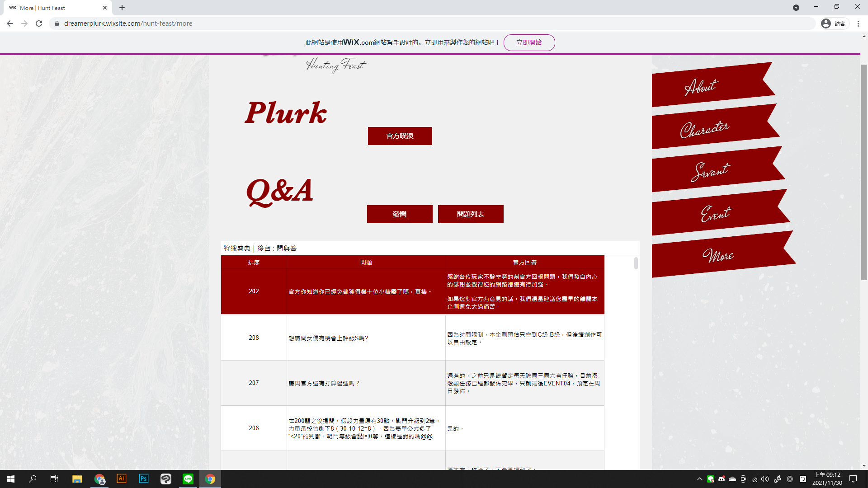Image resolution: width=868 pixels, height=488 pixels.
Task: Open Photoshop from taskbar
Action: (143, 479)
